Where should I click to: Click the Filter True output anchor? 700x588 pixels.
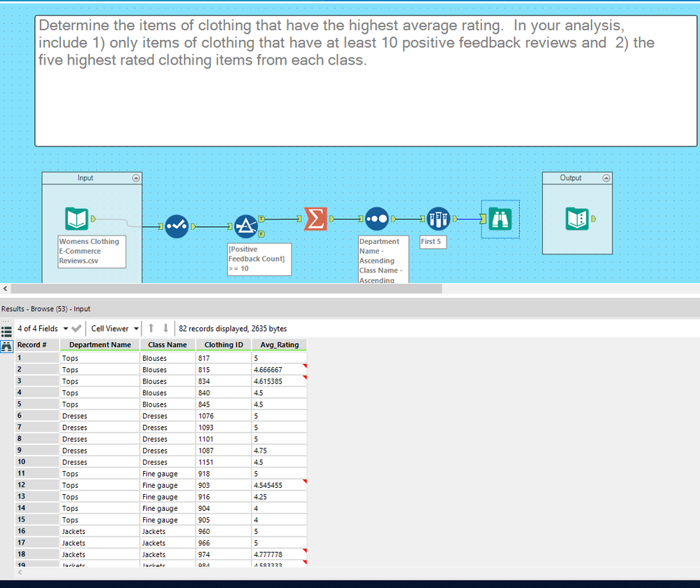click(261, 219)
